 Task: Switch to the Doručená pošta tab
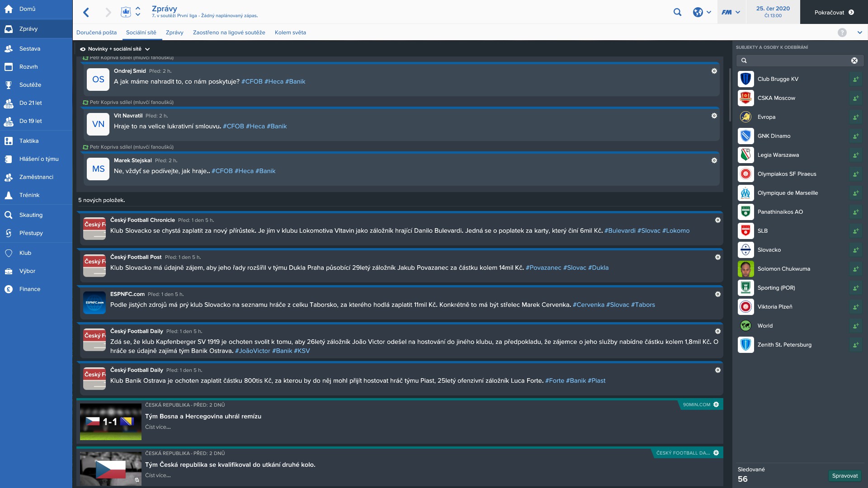tap(96, 33)
